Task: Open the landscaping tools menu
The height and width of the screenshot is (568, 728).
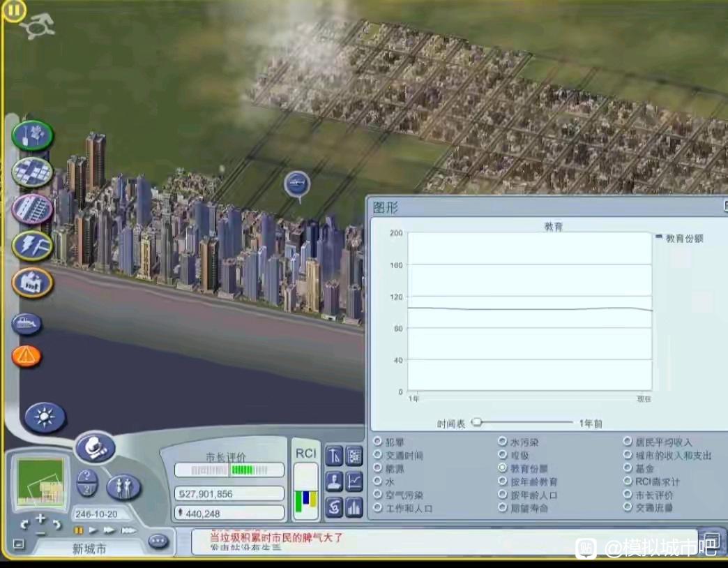Action: pos(32,135)
